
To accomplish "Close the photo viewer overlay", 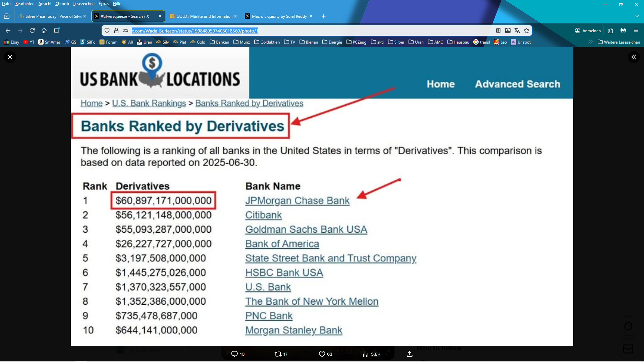I will tap(10, 57).
